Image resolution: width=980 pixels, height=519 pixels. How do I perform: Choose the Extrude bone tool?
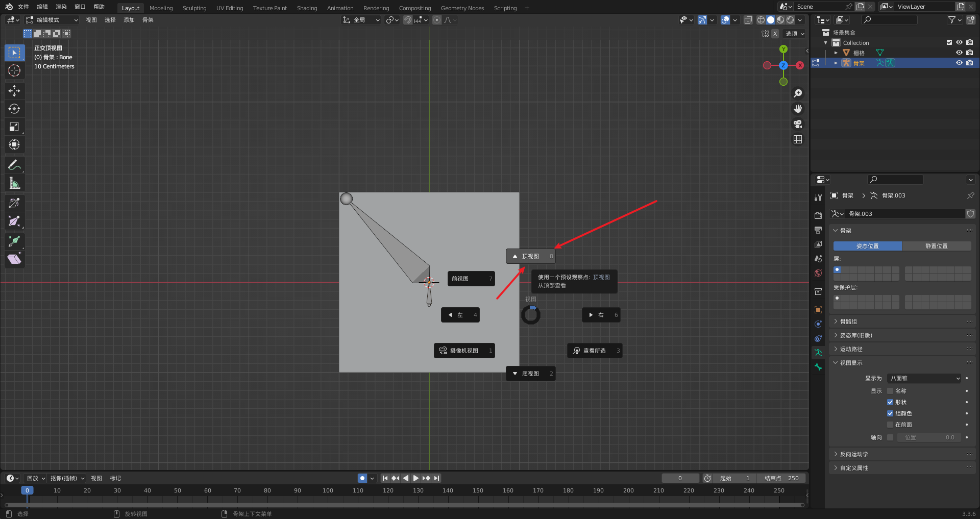pyautogui.click(x=14, y=241)
